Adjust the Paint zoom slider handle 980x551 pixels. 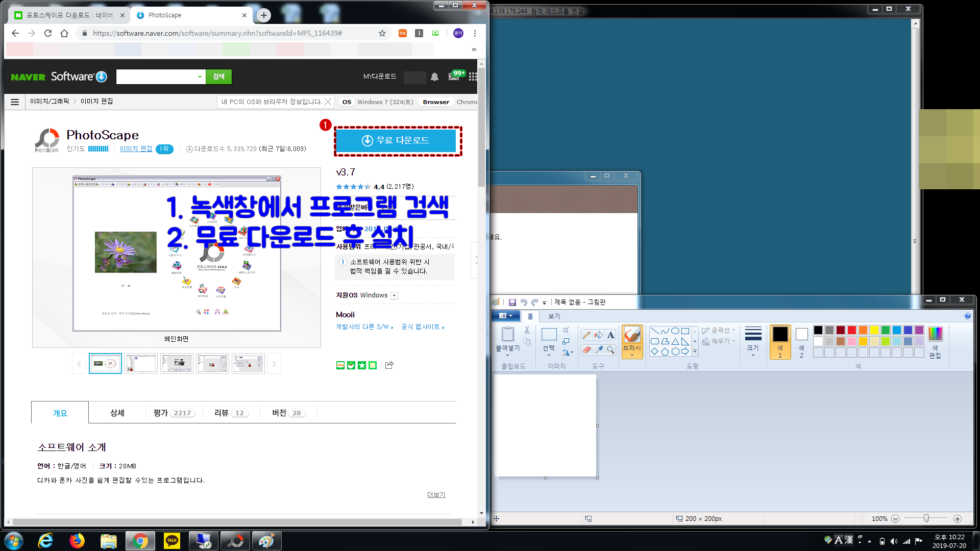pyautogui.click(x=926, y=518)
